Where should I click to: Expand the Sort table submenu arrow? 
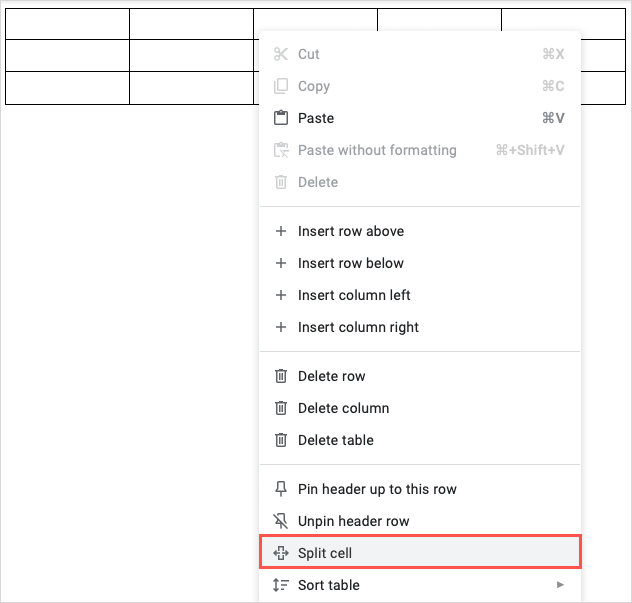(x=561, y=585)
